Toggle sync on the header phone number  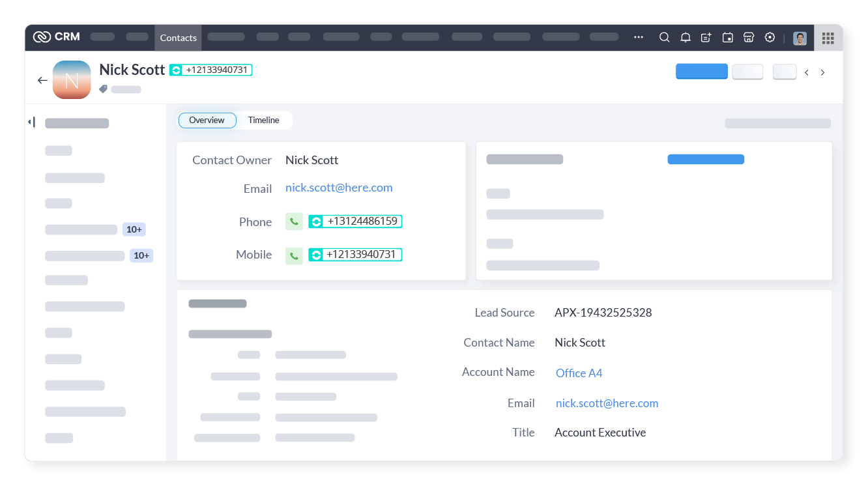coord(177,69)
